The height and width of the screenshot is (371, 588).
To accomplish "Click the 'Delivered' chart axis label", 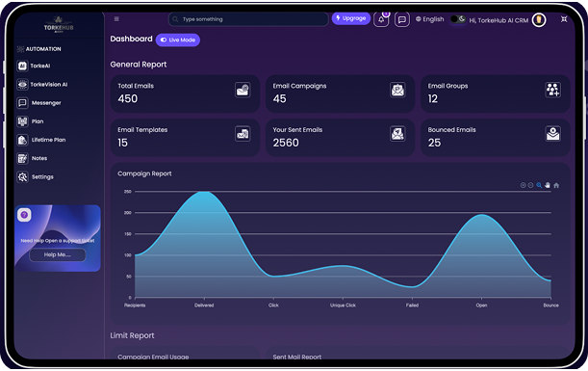I will click(x=204, y=305).
